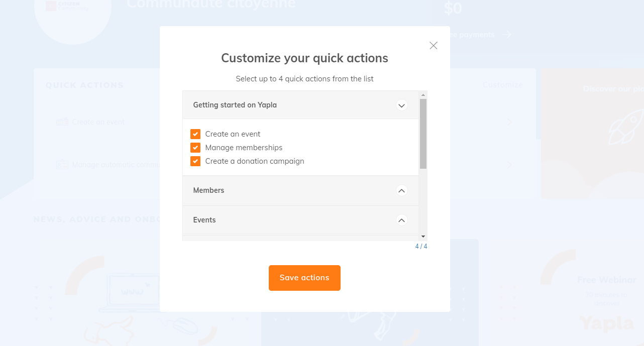The height and width of the screenshot is (346, 644).
Task: Click the Create an event label
Action: pyautogui.click(x=233, y=134)
